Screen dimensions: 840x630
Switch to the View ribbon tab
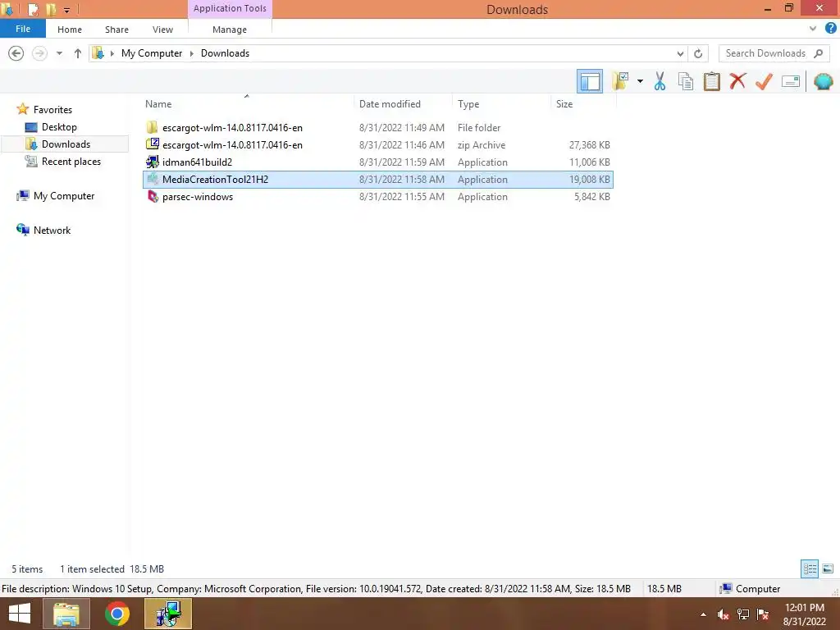point(162,30)
